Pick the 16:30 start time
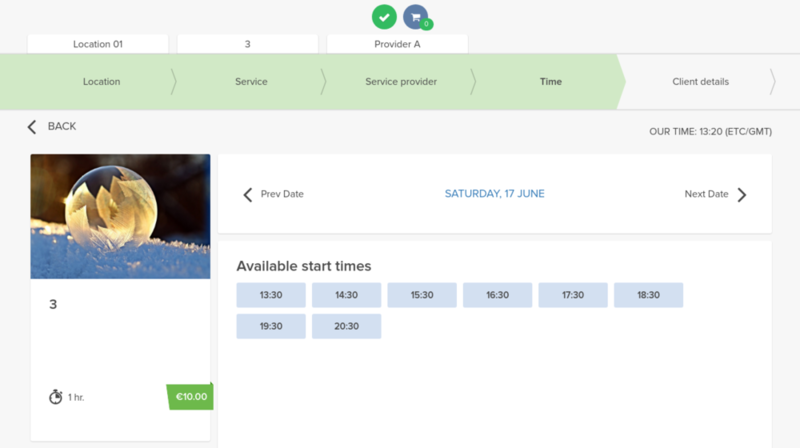The width and height of the screenshot is (800, 448). (497, 295)
